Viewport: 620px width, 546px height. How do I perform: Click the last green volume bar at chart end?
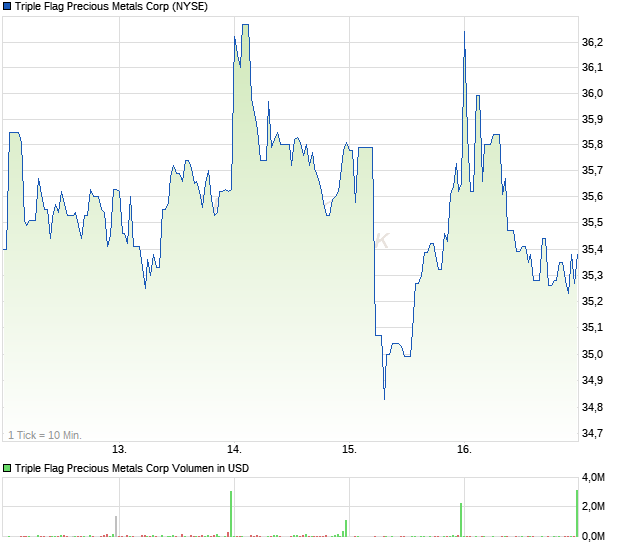[x=577, y=513]
